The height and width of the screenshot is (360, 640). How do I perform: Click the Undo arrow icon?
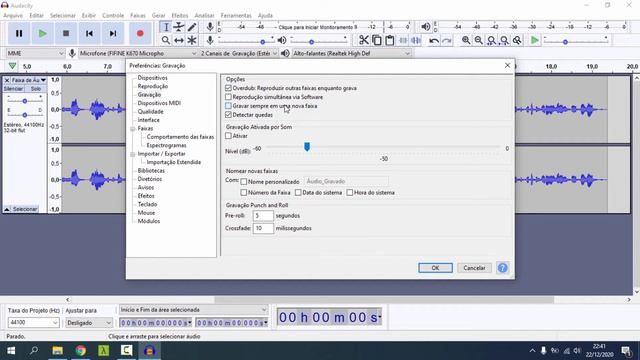tap(434, 40)
